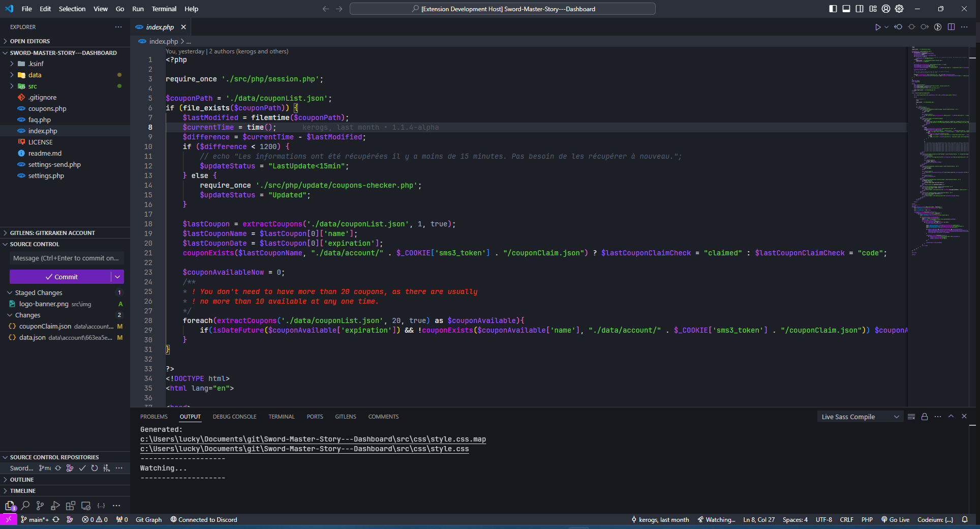Viewport: 980px width, 529px height.
Task: Click main branch in status bar
Action: tap(35, 519)
